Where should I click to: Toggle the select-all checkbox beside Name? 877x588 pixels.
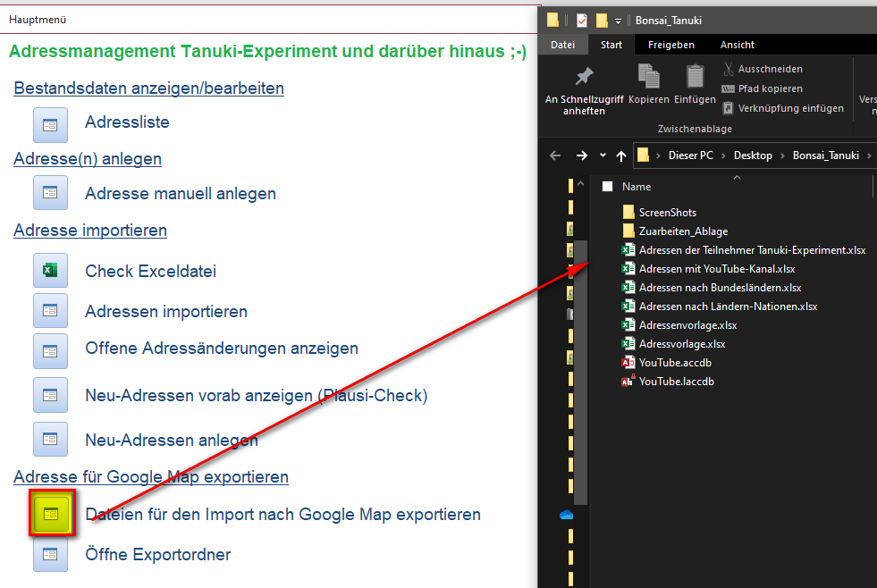(608, 187)
